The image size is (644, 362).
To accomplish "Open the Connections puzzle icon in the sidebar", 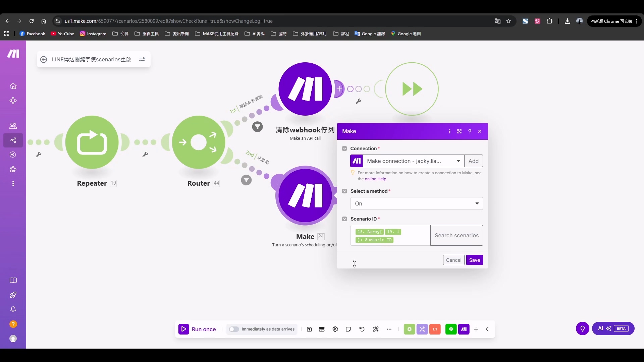I will pos(13,169).
